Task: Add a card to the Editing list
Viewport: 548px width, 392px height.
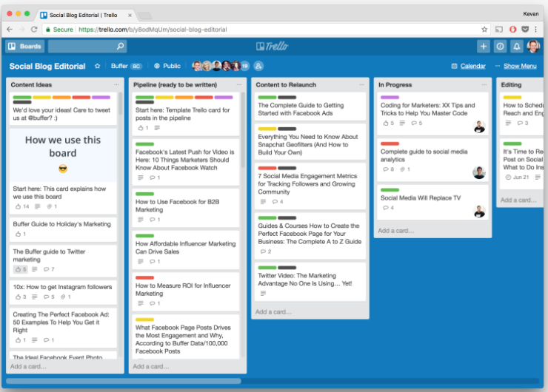Action: tap(518, 200)
